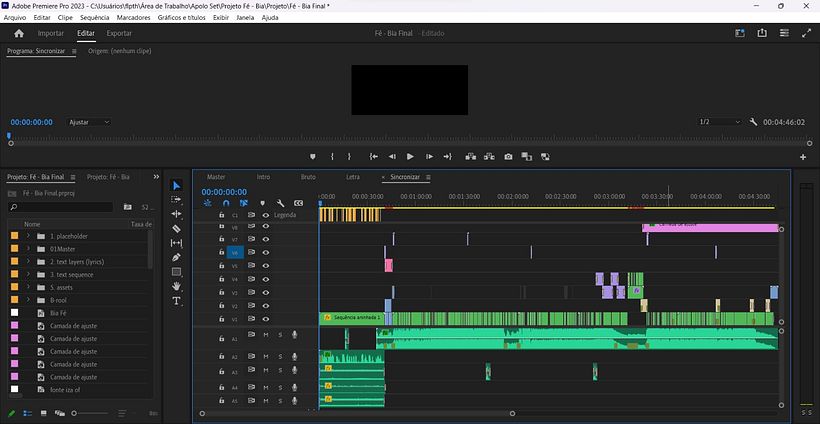Click Mark In bracket button
820x424 pixels.
tap(332, 156)
